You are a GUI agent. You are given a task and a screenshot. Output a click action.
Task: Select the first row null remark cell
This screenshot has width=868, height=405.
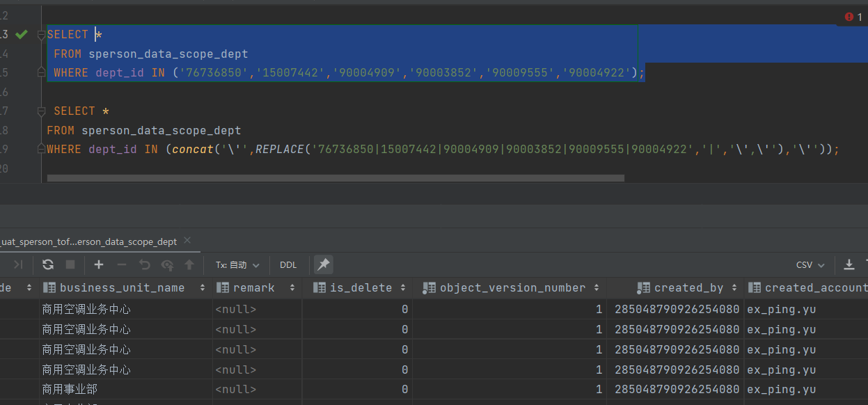coord(258,309)
